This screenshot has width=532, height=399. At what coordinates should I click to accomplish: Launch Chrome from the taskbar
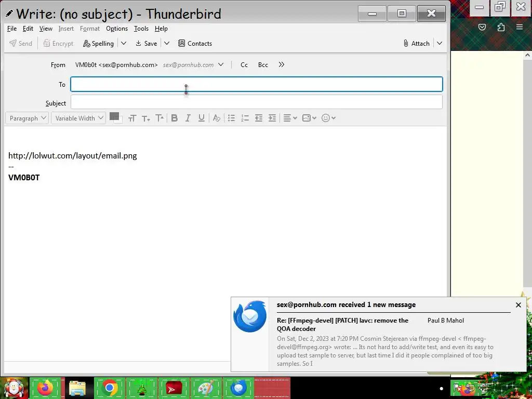point(110,388)
